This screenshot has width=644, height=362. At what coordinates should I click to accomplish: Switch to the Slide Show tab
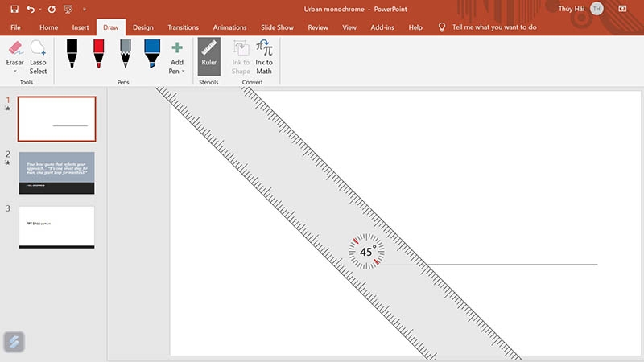pos(277,27)
